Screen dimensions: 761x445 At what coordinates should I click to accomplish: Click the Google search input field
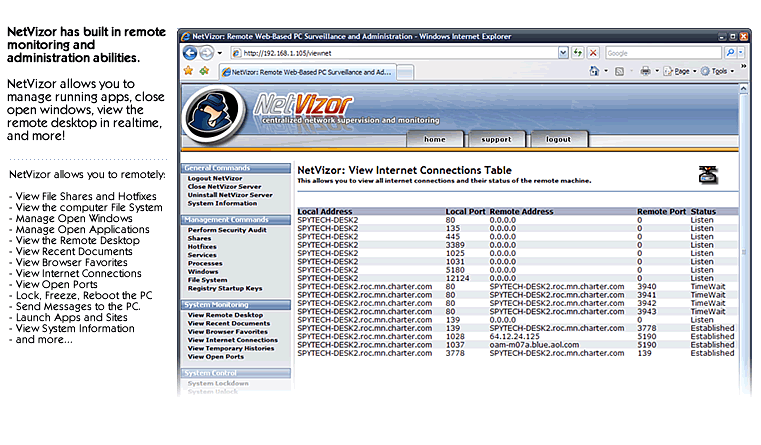(x=662, y=53)
